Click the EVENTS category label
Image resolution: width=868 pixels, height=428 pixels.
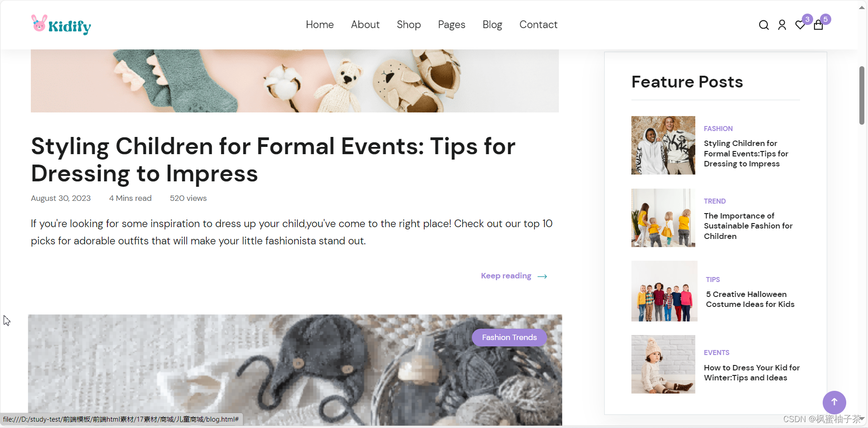(716, 353)
